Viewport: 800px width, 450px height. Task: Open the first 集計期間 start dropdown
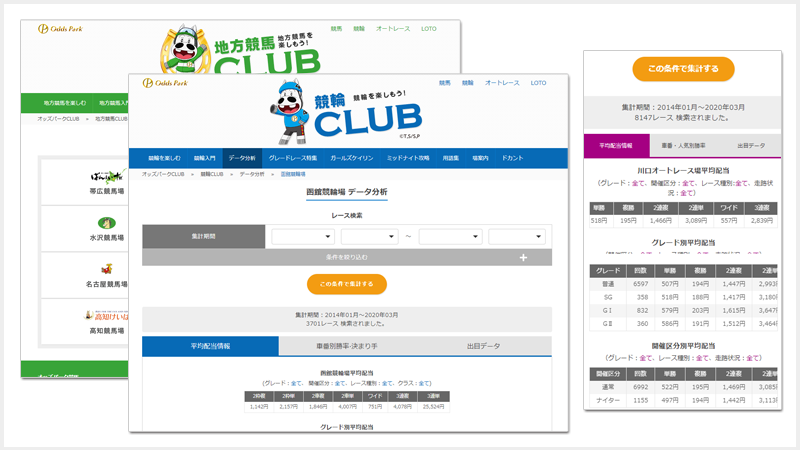coord(304,237)
